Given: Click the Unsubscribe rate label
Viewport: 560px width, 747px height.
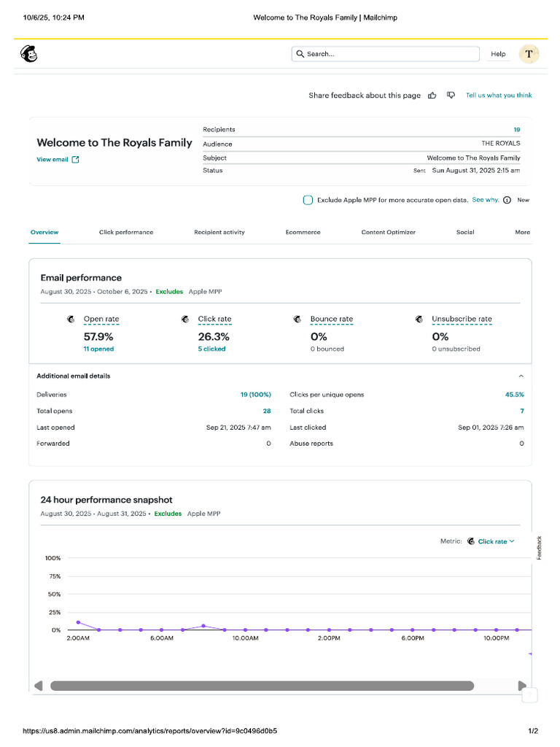Looking at the screenshot, I should (462, 320).
